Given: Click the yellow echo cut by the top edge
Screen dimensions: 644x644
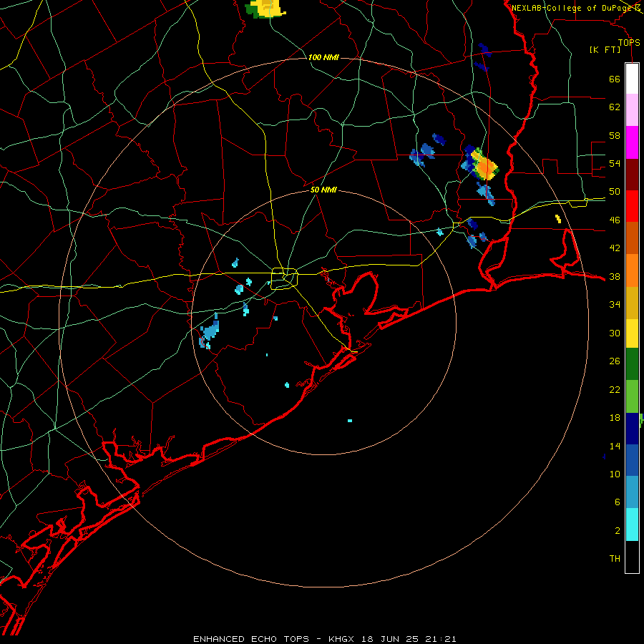Looking at the screenshot, I should (265, 9).
